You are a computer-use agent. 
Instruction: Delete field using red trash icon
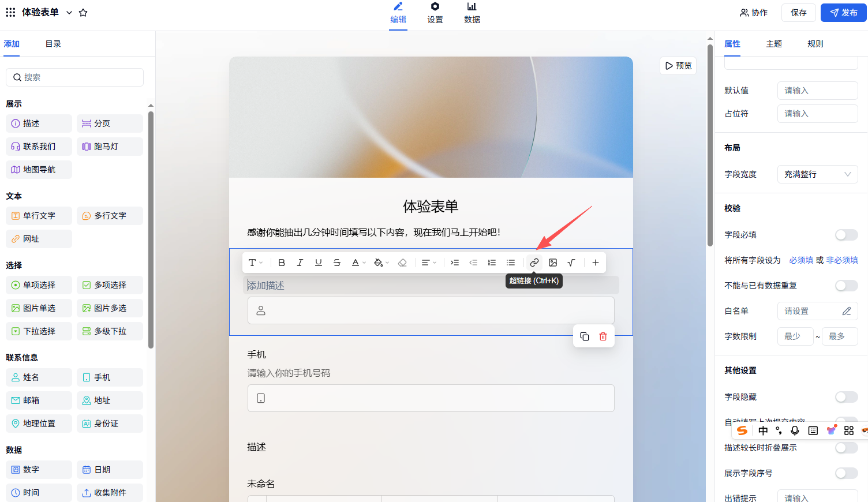coord(603,336)
